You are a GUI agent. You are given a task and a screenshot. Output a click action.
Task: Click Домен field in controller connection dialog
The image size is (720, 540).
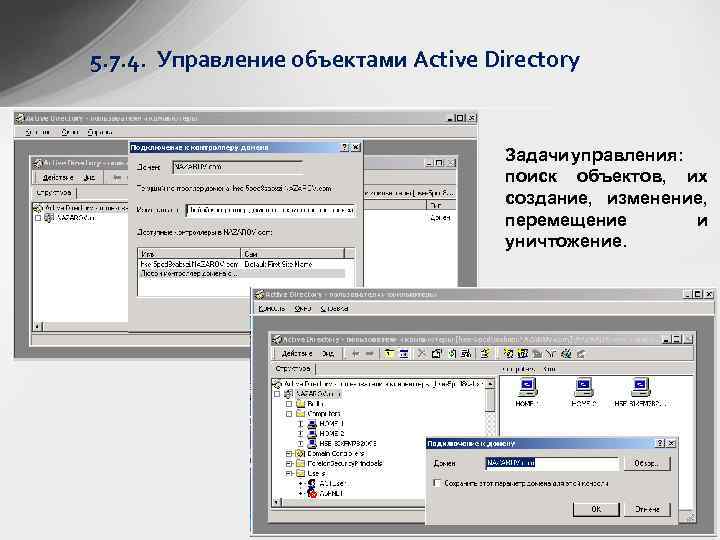238,167
